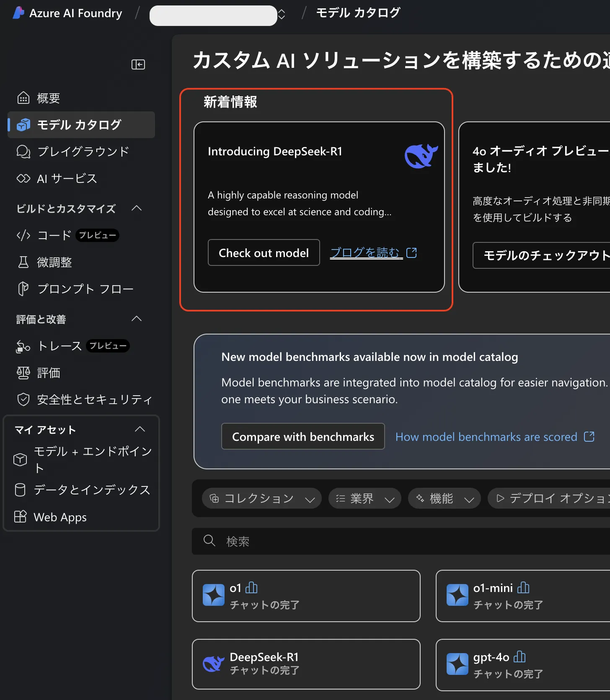
Task: Open the o1 model card
Action: click(306, 596)
